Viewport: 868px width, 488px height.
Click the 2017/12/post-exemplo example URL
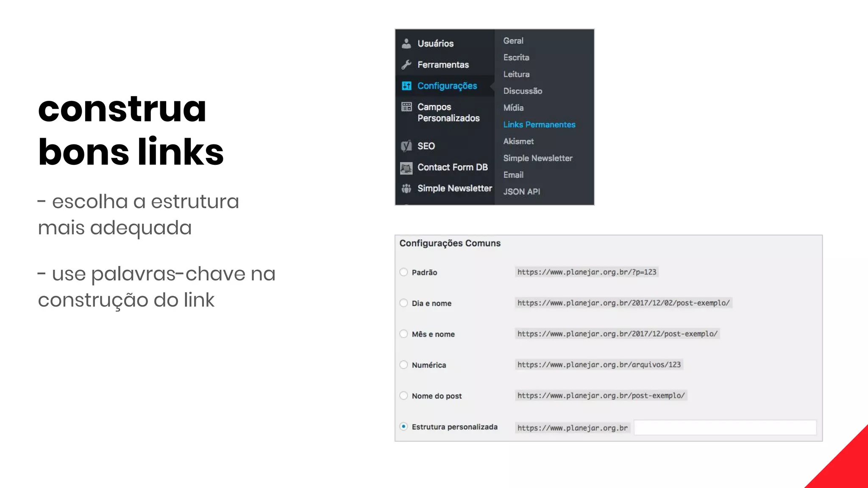click(x=617, y=334)
